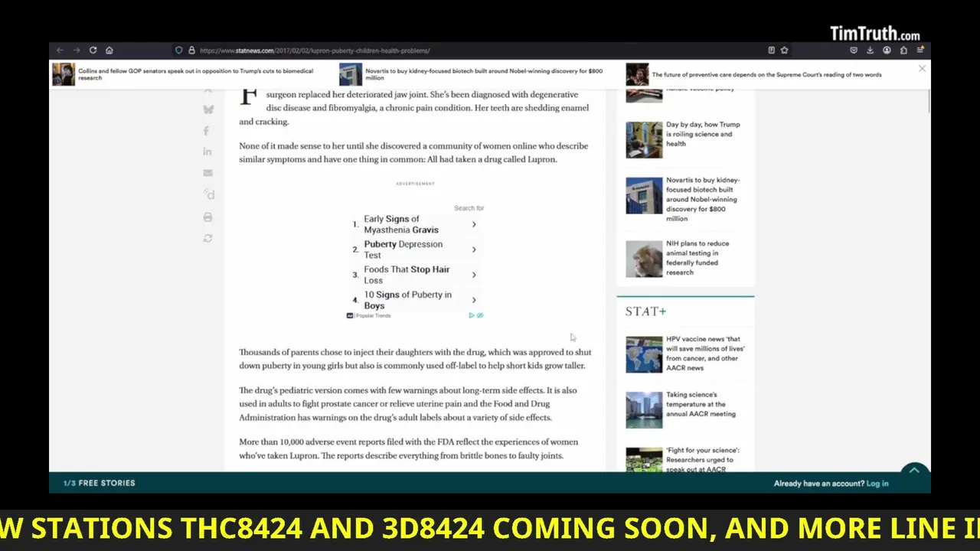Open tracking protection shield in address bar

click(178, 51)
